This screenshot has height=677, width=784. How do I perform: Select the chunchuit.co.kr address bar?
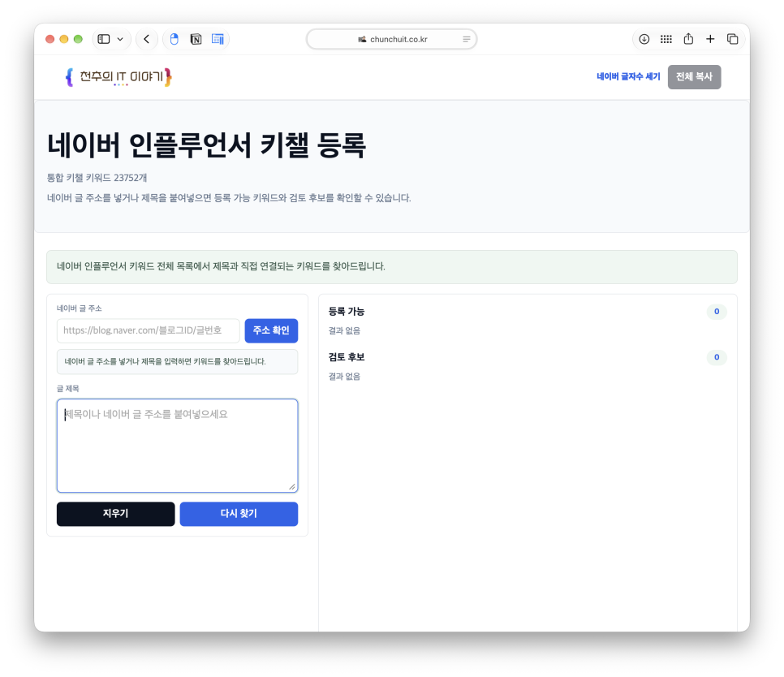(391, 39)
